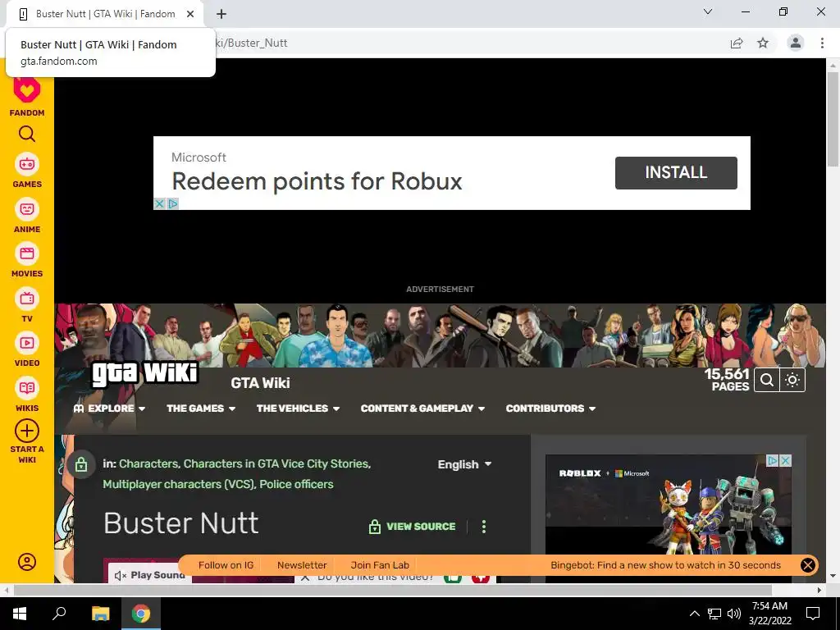Click the vertical page scrollbar
Screen dimensions: 840x630
(x=833, y=120)
